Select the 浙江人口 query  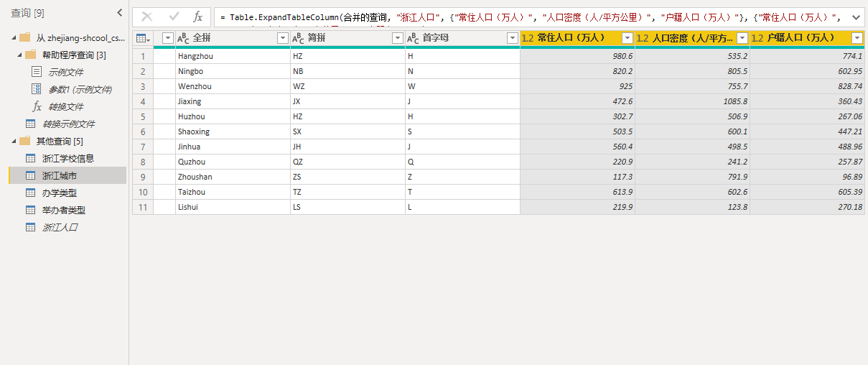60,227
